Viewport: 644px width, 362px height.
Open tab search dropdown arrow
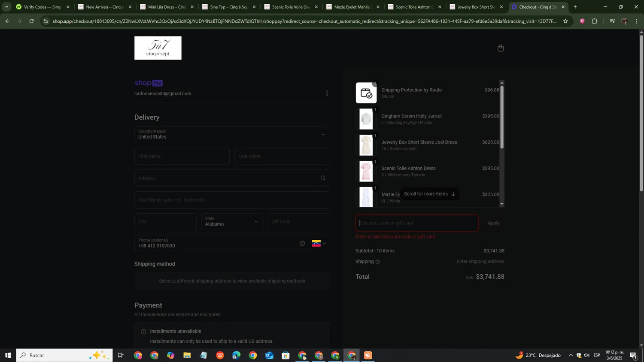(x=6, y=7)
